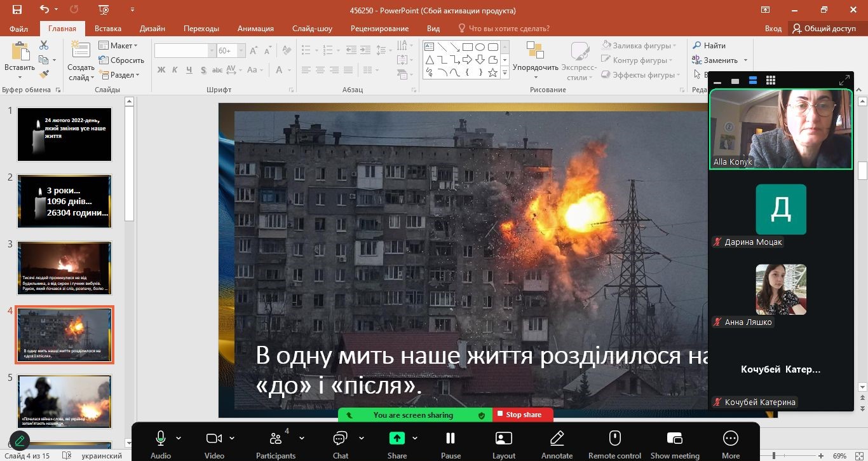Stop the Zoom screen share

523,415
